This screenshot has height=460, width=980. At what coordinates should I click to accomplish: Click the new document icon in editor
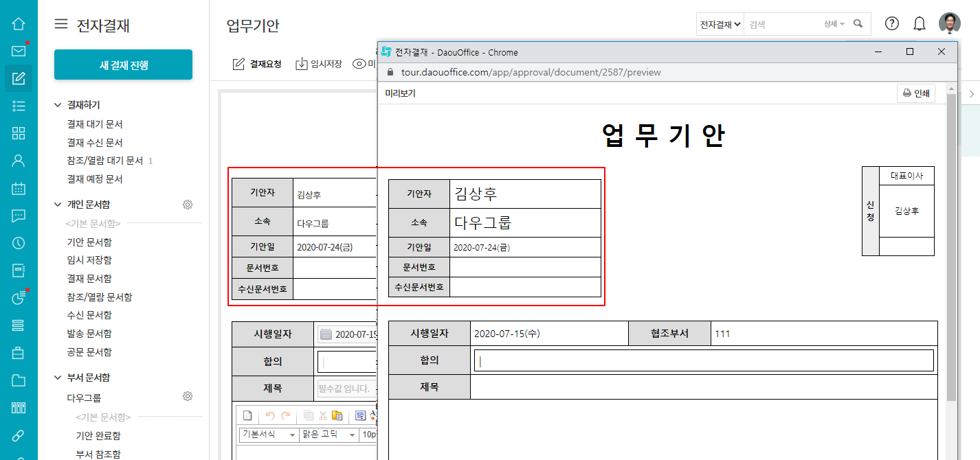247,415
